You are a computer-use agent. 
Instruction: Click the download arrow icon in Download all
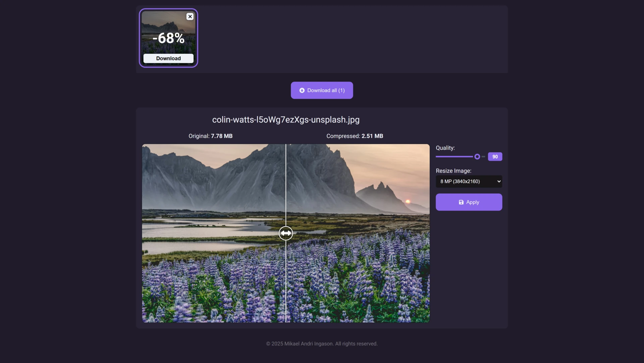pos(302,90)
